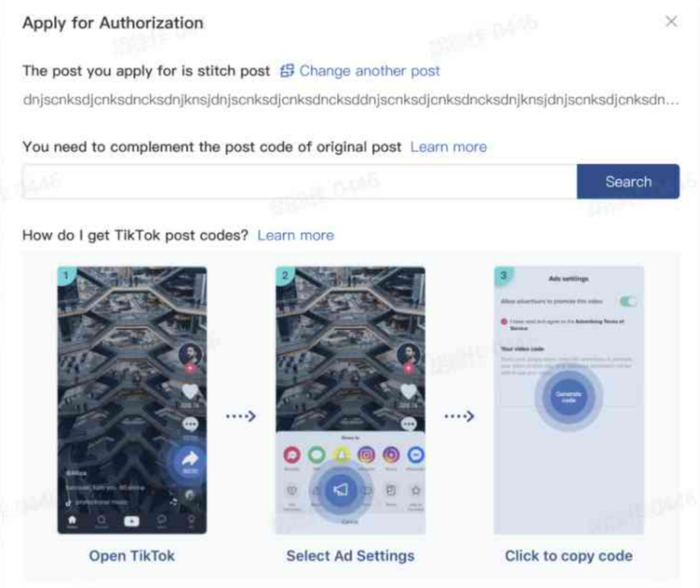Click the home icon in step 1 phone
This screenshot has width=700, height=588.
72,521
